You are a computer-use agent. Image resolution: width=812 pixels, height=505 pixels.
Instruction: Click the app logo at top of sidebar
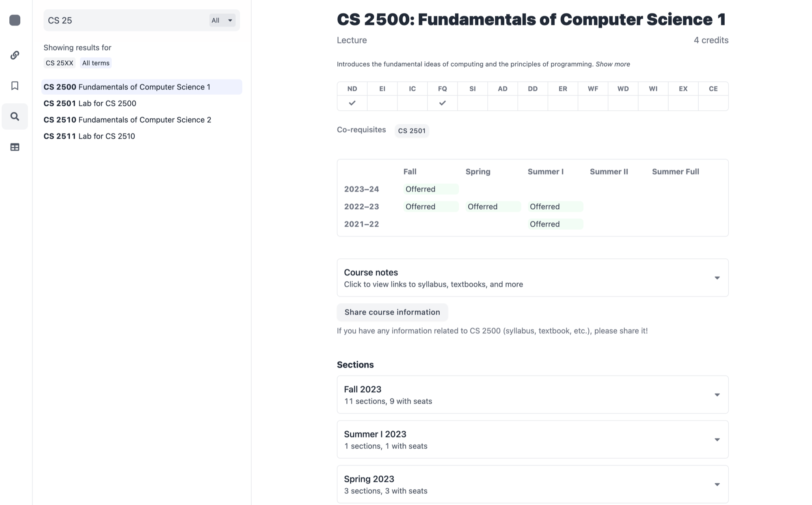[15, 20]
